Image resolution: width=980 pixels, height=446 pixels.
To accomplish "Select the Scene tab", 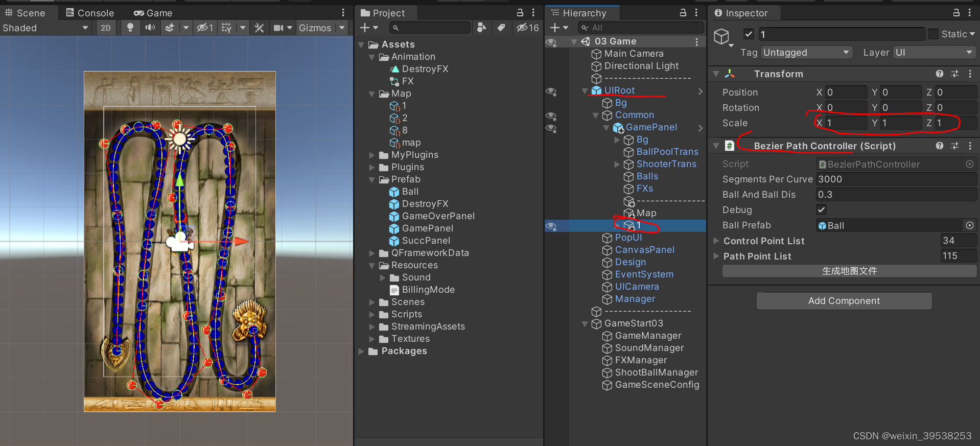I will pos(25,13).
